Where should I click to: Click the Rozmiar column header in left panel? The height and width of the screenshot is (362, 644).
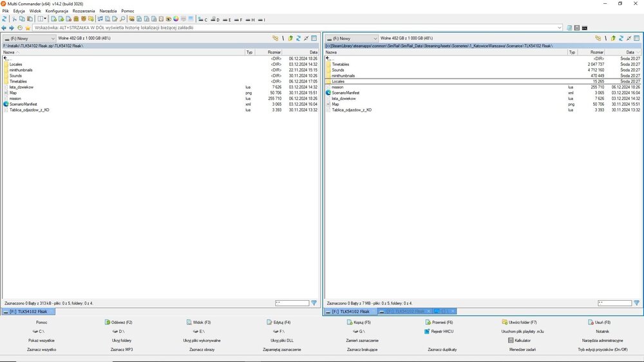pos(274,52)
